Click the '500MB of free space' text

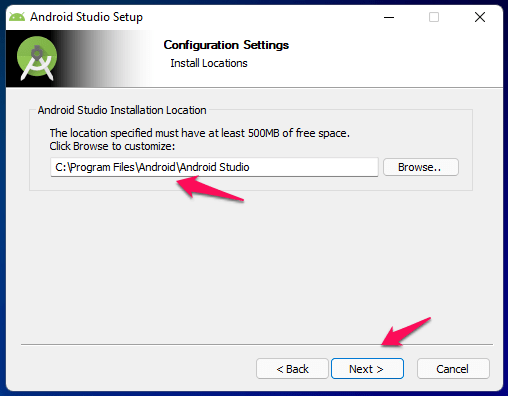(297, 133)
